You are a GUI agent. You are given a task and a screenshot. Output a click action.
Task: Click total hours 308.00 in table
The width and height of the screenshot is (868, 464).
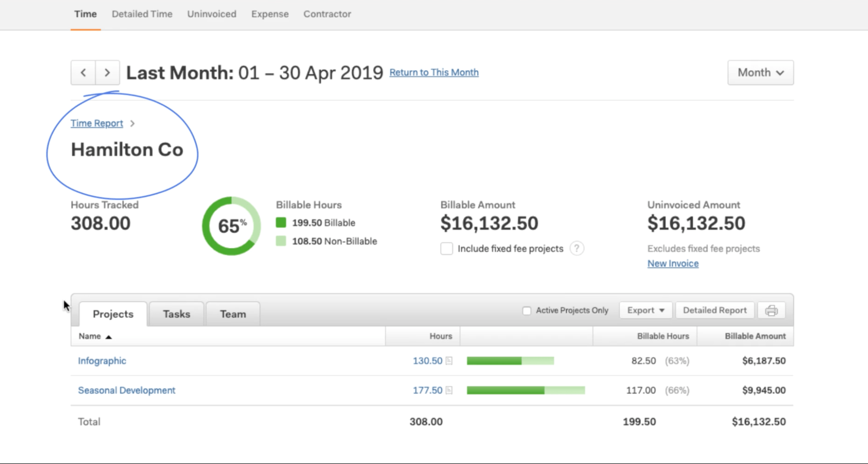tap(426, 421)
